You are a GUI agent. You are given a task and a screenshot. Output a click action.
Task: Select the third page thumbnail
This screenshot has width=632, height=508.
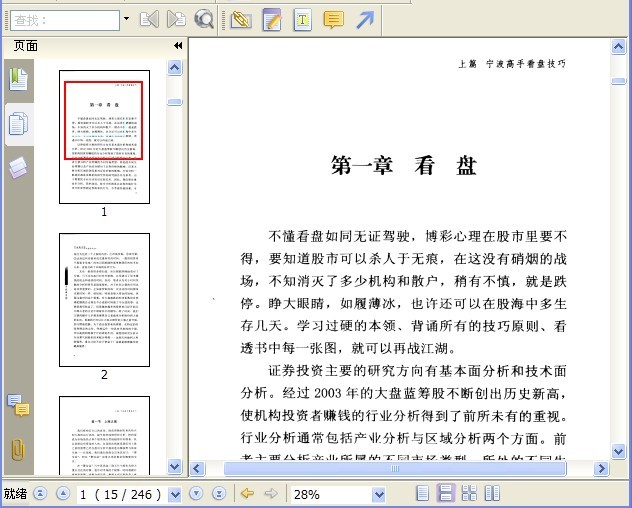tap(104, 435)
